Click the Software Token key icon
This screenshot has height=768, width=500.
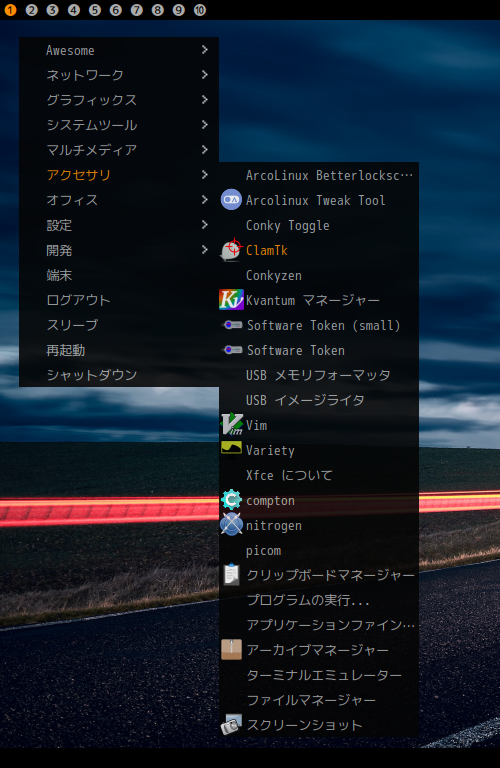click(232, 350)
